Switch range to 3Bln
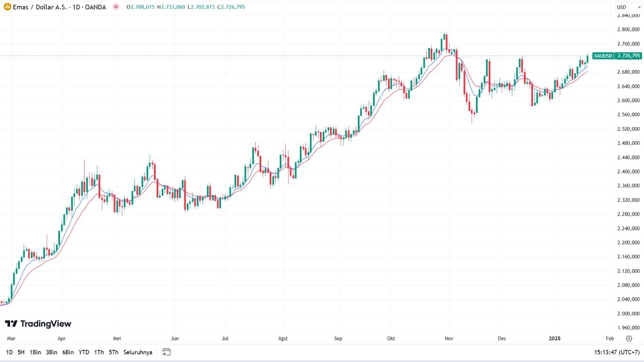 coord(52,352)
